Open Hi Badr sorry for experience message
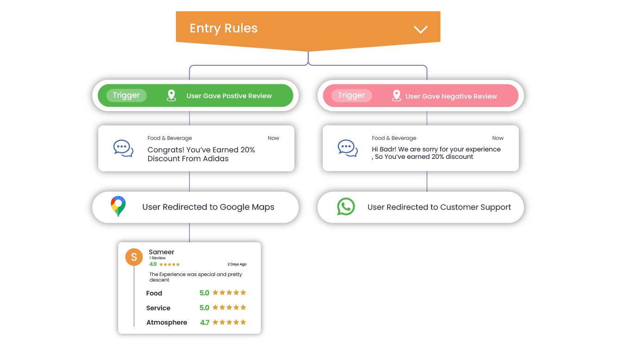Image resolution: width=644 pixels, height=345 pixels. (436, 153)
